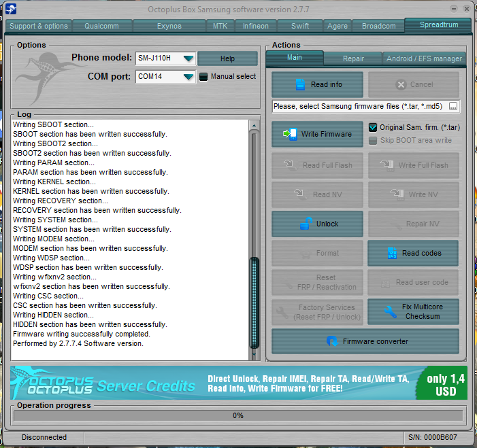
Task: Click the Firmware converter button
Action: [365, 341]
